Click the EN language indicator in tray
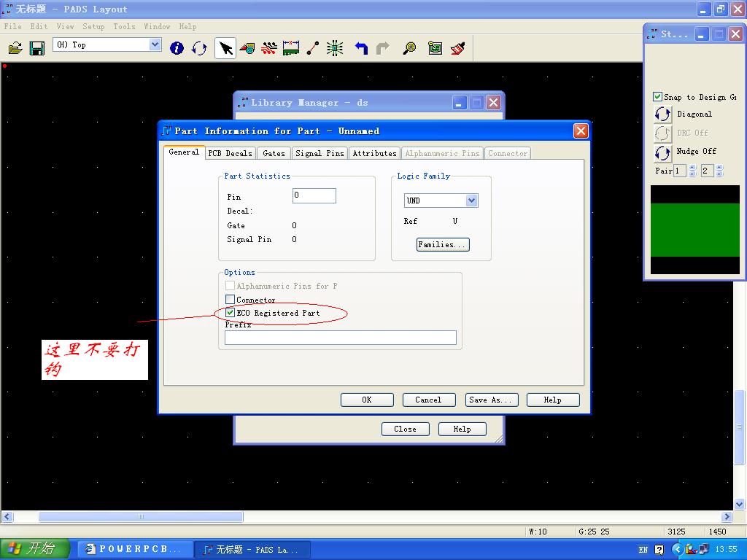The width and height of the screenshot is (747, 560). pos(643,550)
